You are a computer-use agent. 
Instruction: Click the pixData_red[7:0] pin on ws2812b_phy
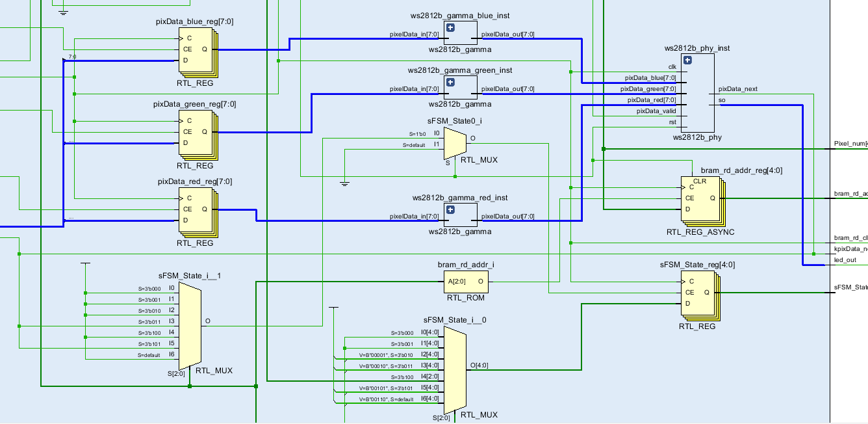pyautogui.click(x=652, y=100)
